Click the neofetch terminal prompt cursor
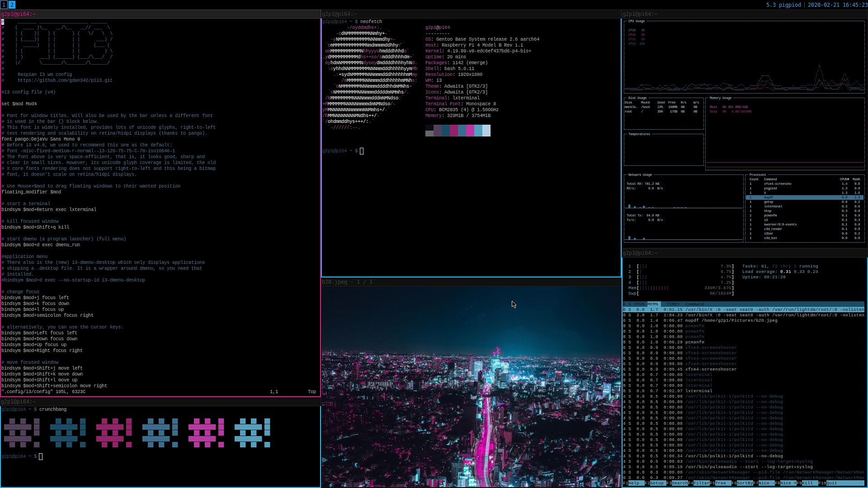The image size is (868, 488). tap(362, 151)
